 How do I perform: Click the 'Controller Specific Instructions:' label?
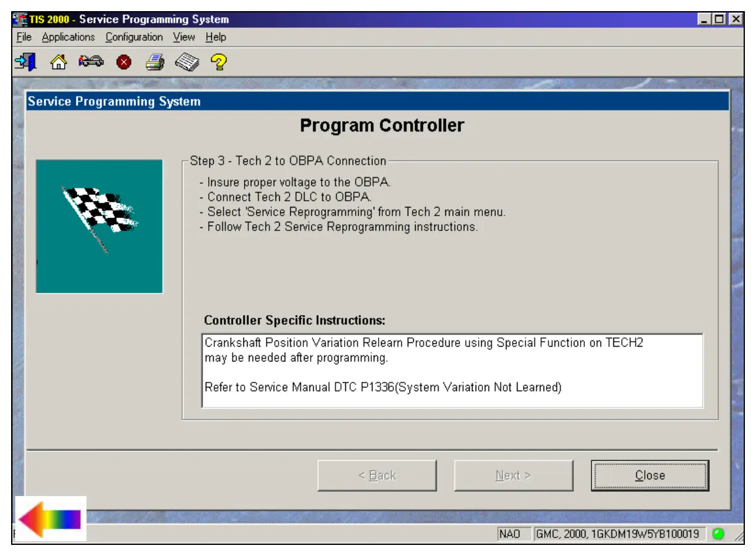295,321
